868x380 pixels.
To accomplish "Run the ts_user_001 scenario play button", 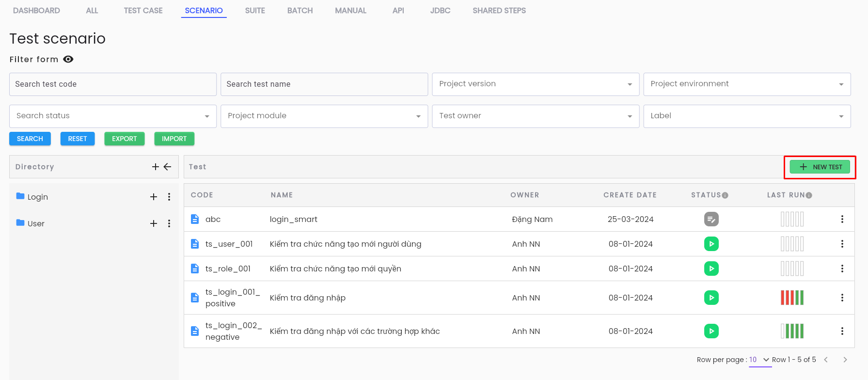I will point(711,244).
